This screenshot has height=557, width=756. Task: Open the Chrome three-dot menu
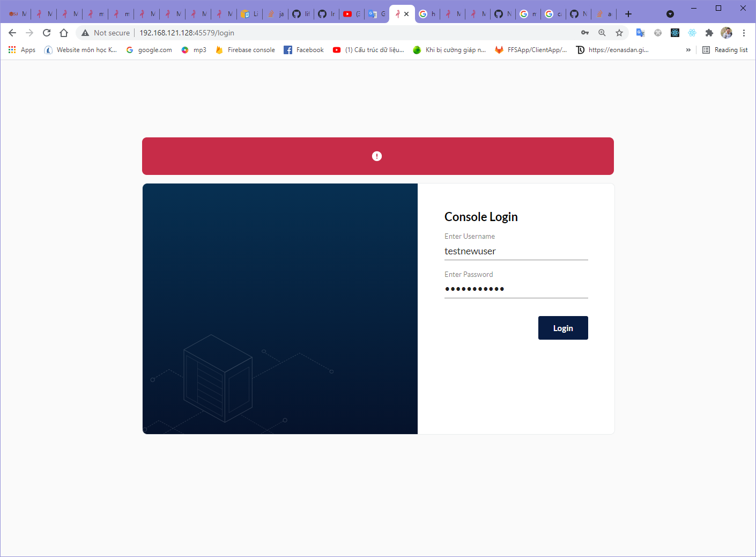click(x=744, y=33)
